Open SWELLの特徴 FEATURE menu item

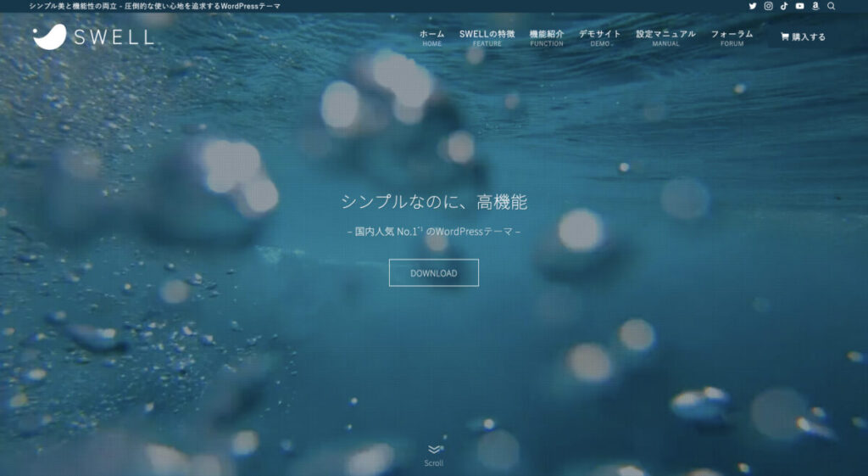(487, 38)
